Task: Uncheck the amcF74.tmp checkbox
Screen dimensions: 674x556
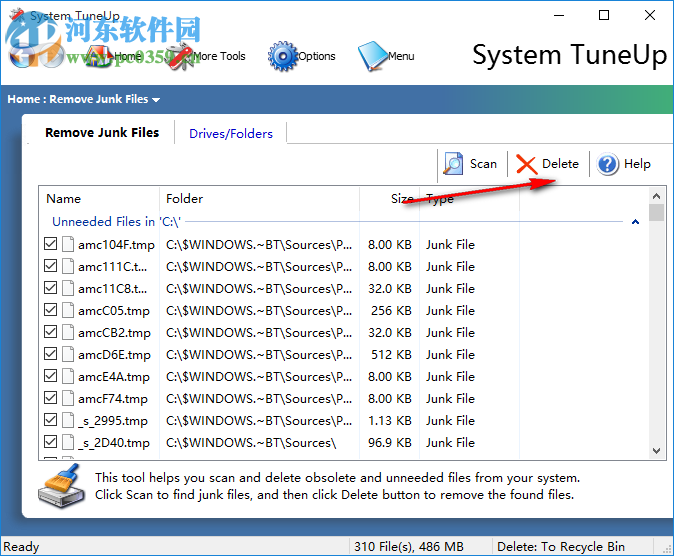Action: click(50, 398)
